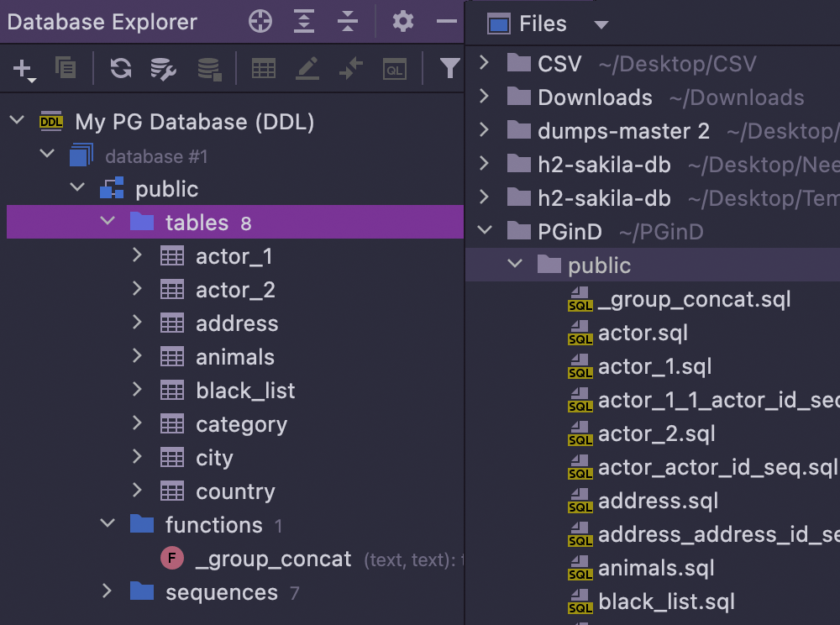This screenshot has width=840, height=625.
Task: Open Data Source Properties (database wrench icon)
Action: point(163,69)
